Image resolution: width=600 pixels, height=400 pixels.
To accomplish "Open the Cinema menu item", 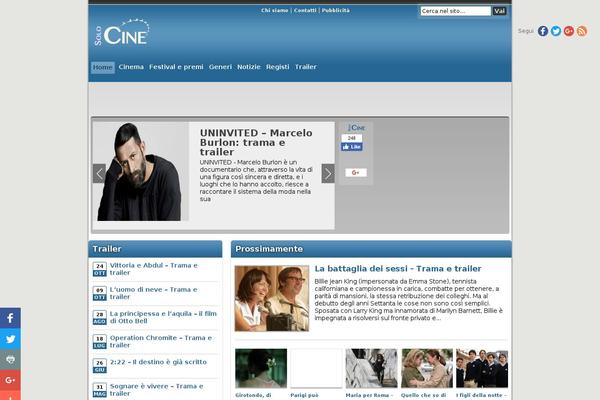I will click(x=131, y=67).
